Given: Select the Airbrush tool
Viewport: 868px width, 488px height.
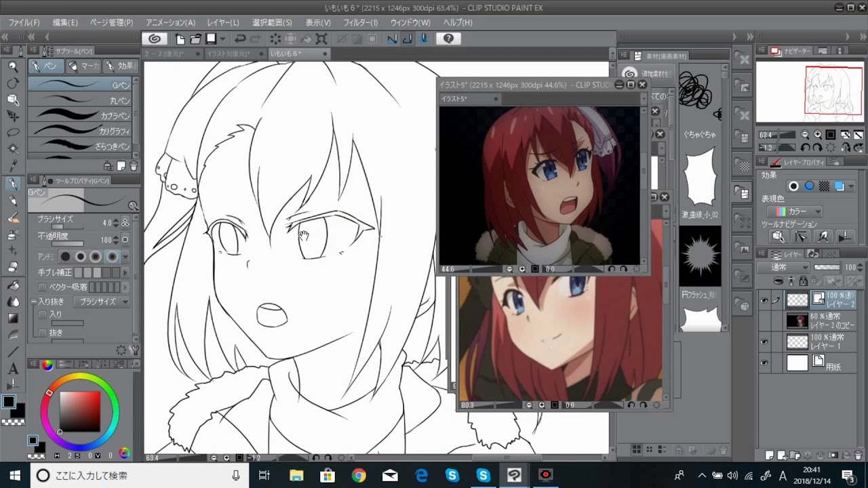Looking at the screenshot, I should [x=13, y=235].
